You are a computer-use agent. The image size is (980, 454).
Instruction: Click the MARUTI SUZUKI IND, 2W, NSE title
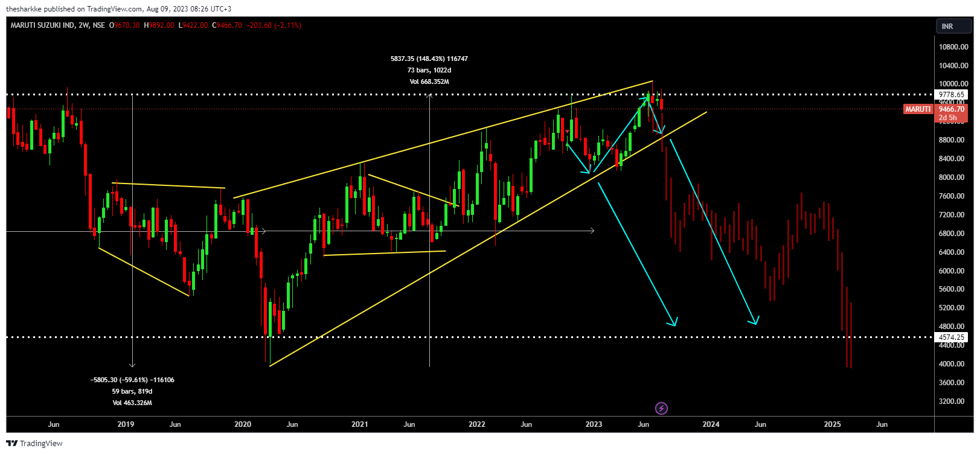(58, 25)
